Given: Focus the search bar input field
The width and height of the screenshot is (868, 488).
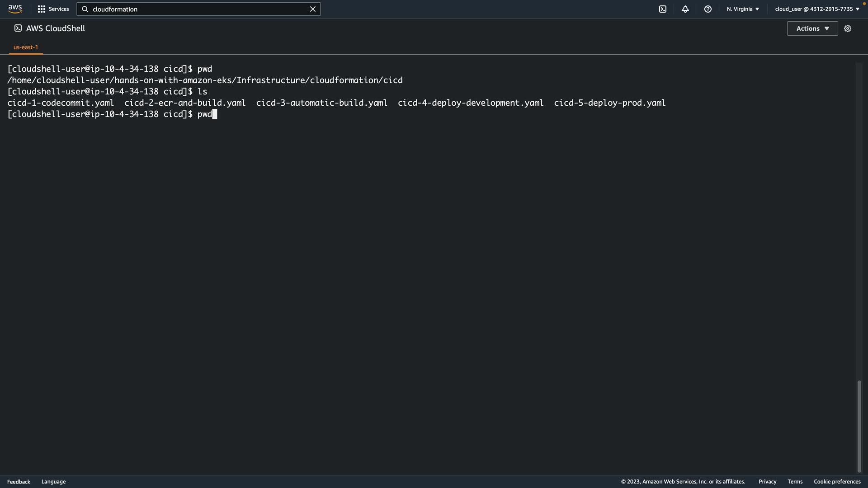Looking at the screenshot, I should click(x=199, y=9).
